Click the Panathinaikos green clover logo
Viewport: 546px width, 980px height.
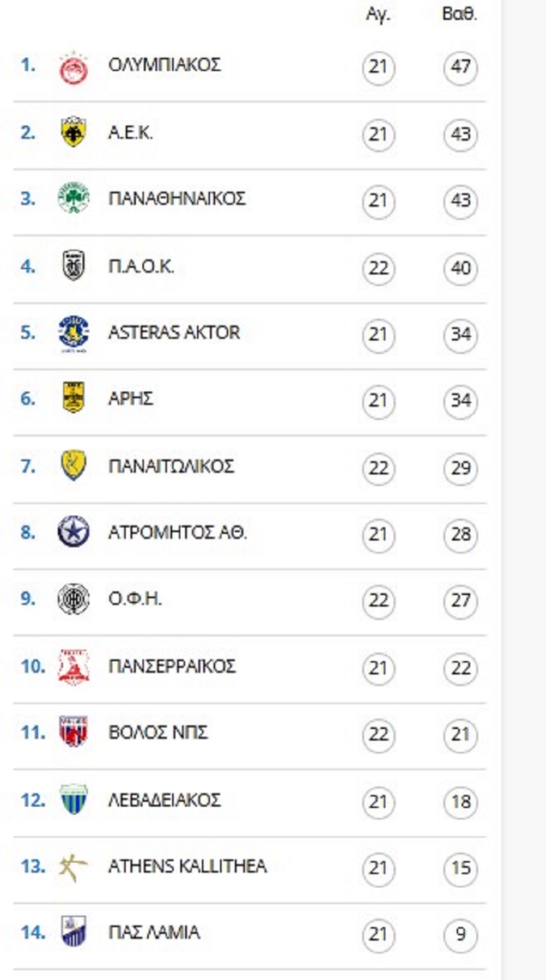coord(73,199)
